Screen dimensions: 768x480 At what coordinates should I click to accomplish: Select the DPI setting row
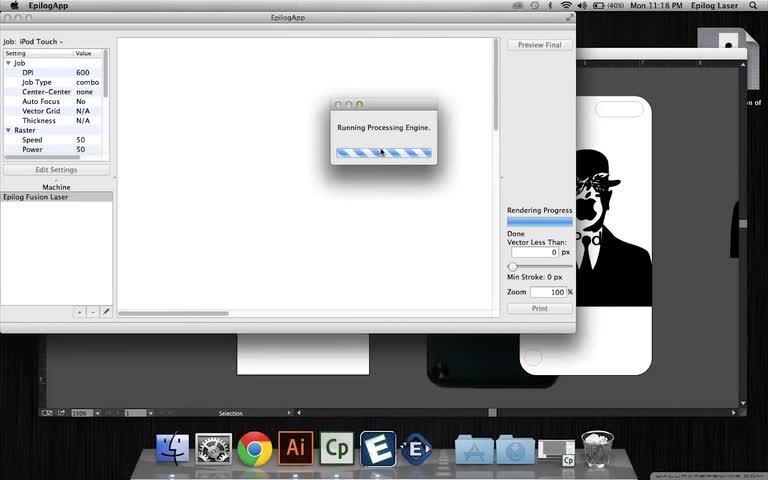click(53, 72)
